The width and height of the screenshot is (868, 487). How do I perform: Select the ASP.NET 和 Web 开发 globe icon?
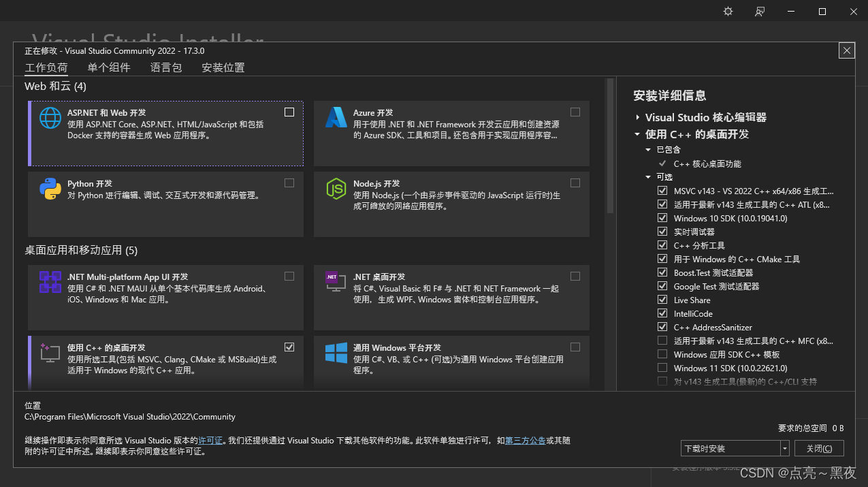coord(50,117)
